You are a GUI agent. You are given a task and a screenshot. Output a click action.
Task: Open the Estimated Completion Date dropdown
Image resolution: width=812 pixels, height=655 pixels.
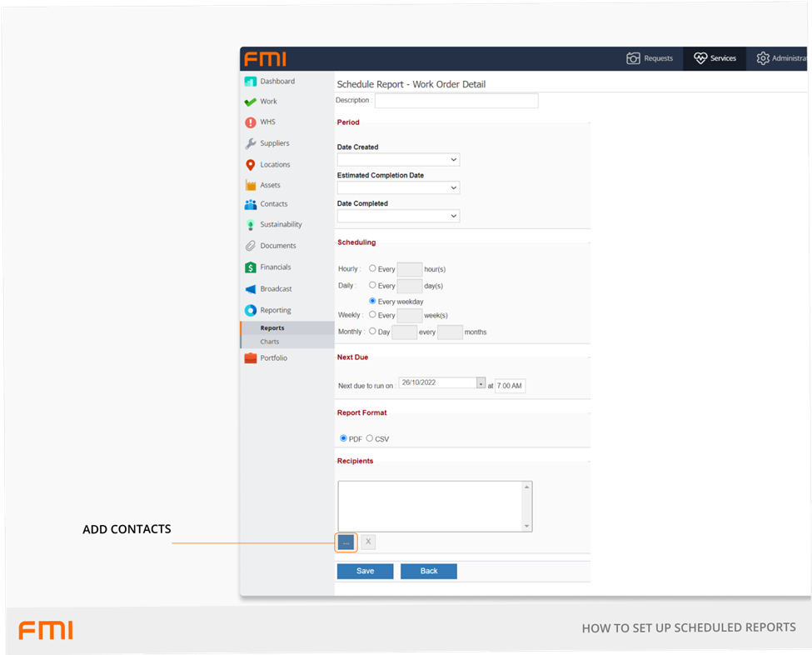coord(398,187)
